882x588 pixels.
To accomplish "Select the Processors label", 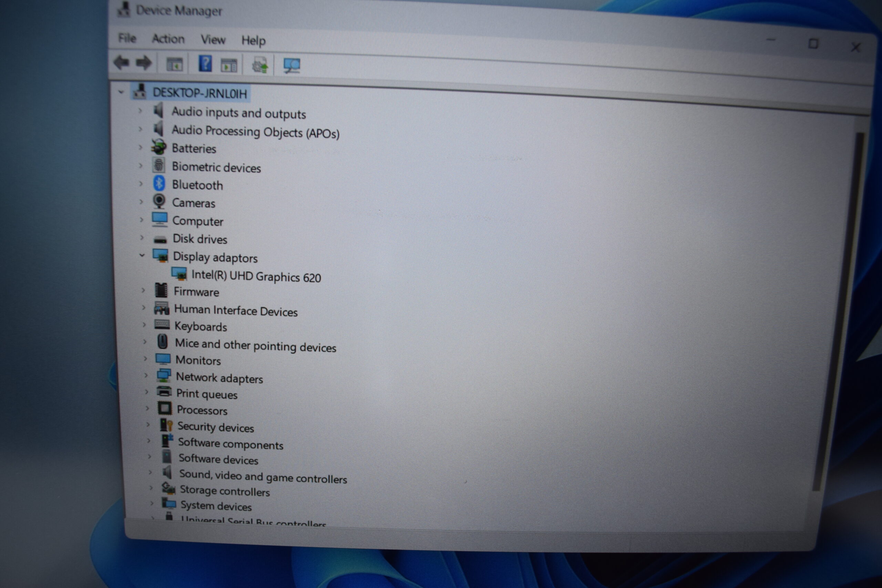I will click(x=202, y=410).
